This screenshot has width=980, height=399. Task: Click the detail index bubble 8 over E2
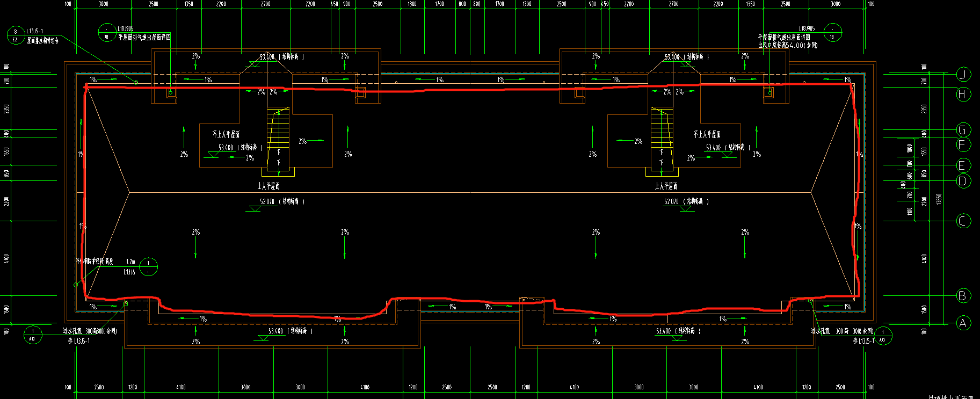pos(16,35)
